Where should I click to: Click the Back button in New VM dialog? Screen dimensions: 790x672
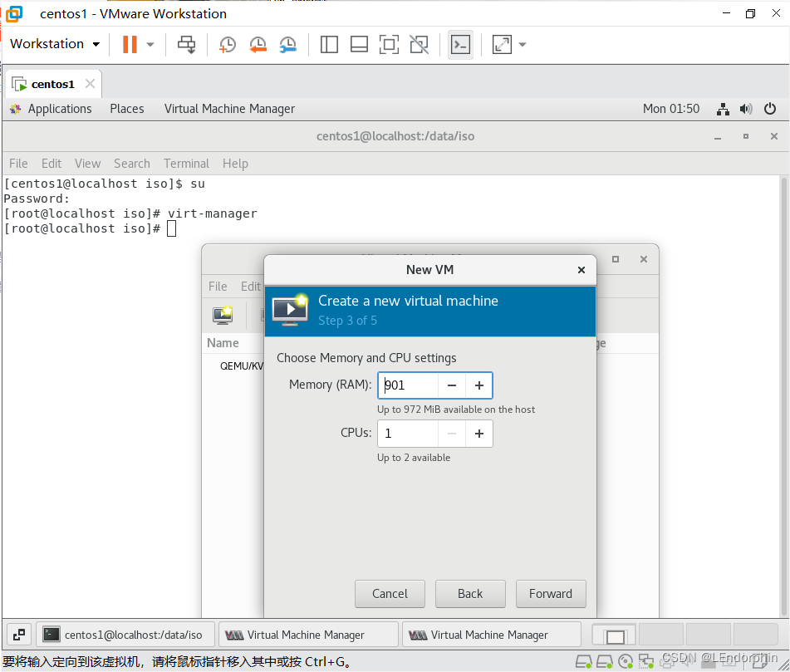click(x=470, y=594)
